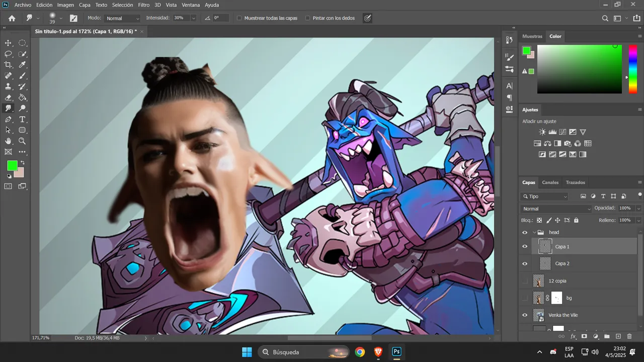
Task: Switch to the Trazados tab
Action: (x=576, y=183)
